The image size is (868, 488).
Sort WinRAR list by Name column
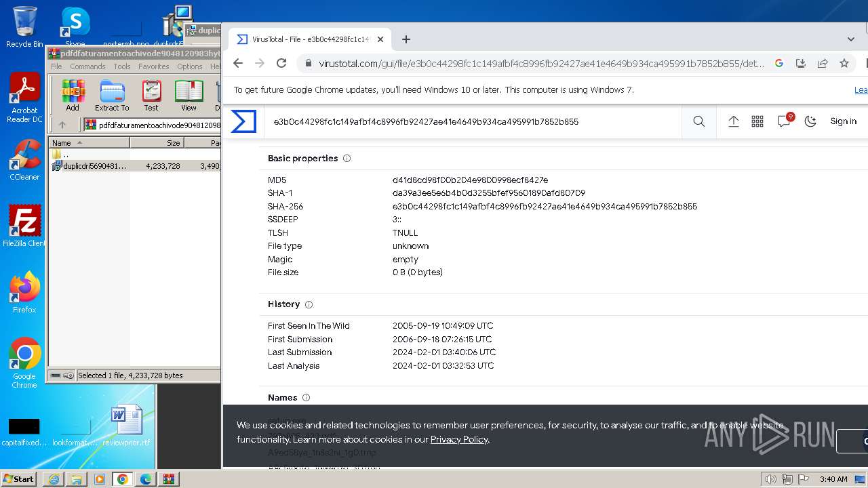[x=89, y=143]
